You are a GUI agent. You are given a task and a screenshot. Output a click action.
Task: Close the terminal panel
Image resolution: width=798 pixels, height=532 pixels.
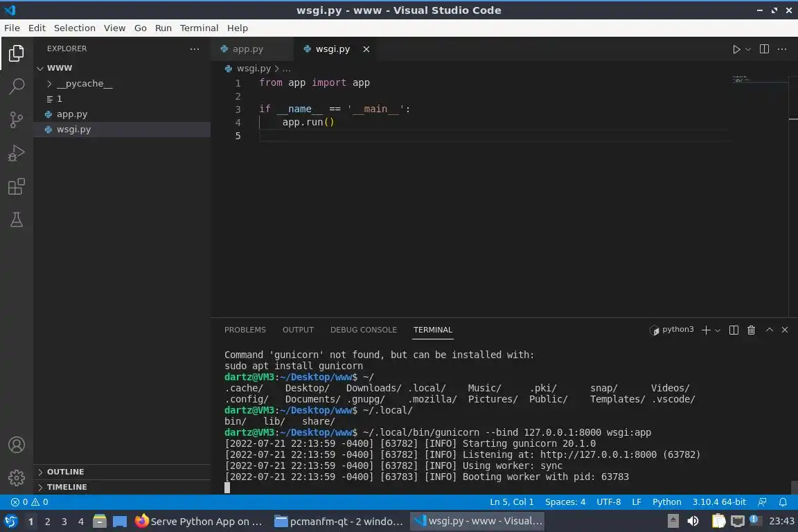click(785, 330)
